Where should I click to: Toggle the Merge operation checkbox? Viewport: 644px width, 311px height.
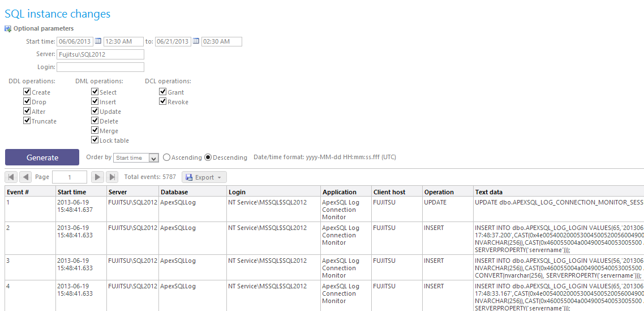click(x=95, y=130)
